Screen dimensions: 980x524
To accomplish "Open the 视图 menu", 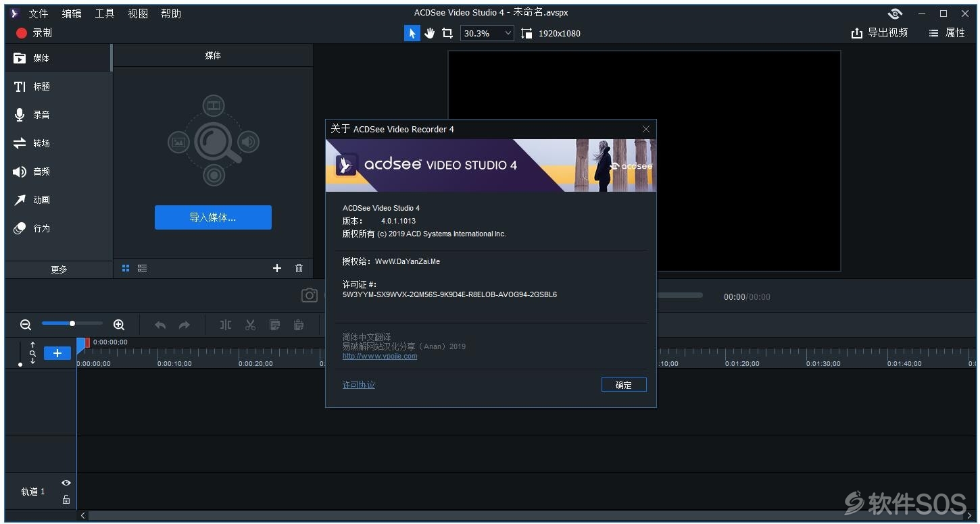I will point(138,14).
